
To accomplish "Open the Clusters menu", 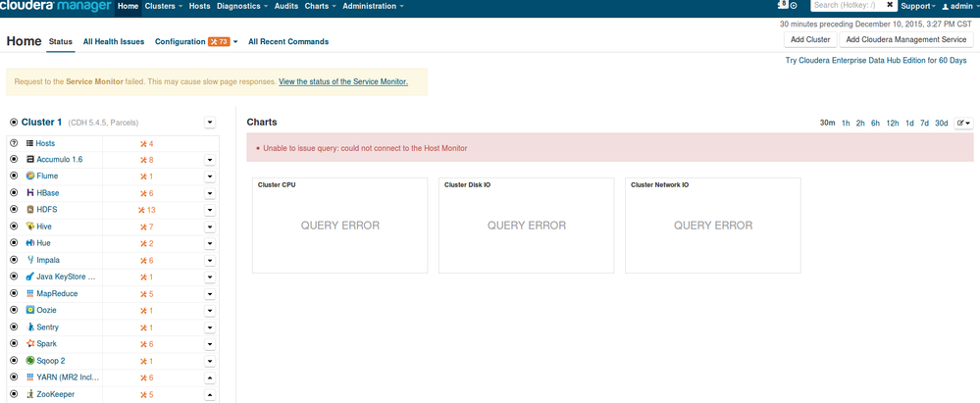I will (x=163, y=6).
